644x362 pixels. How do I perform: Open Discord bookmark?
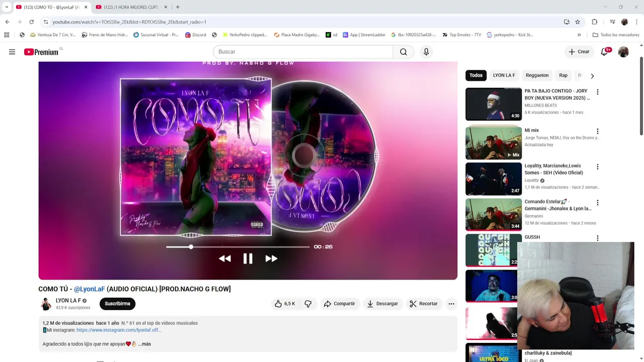[x=195, y=35]
